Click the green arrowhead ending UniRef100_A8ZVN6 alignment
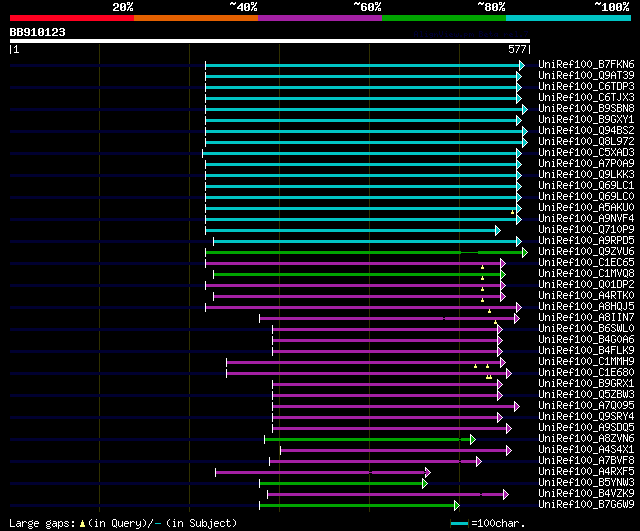 tap(473, 440)
